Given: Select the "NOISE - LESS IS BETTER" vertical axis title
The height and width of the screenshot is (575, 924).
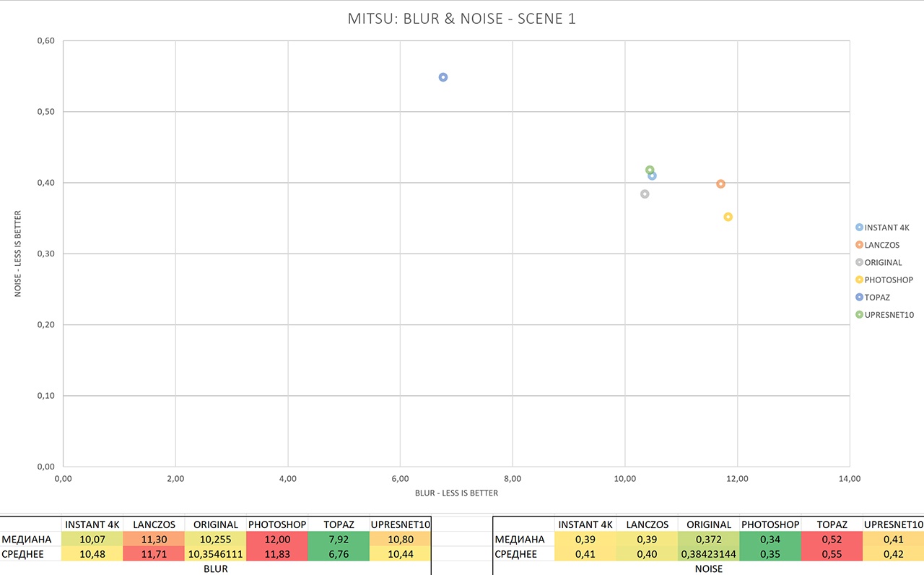Looking at the screenshot, I should pyautogui.click(x=18, y=254).
